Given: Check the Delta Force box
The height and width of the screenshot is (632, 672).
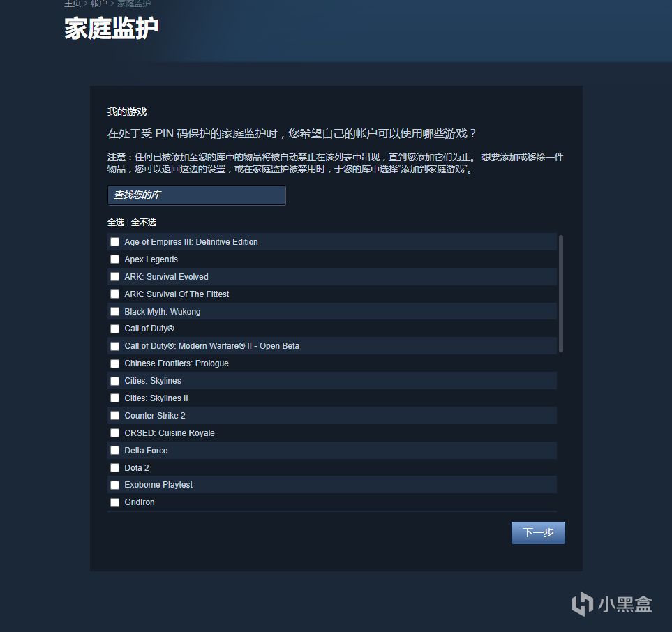Looking at the screenshot, I should [114, 451].
